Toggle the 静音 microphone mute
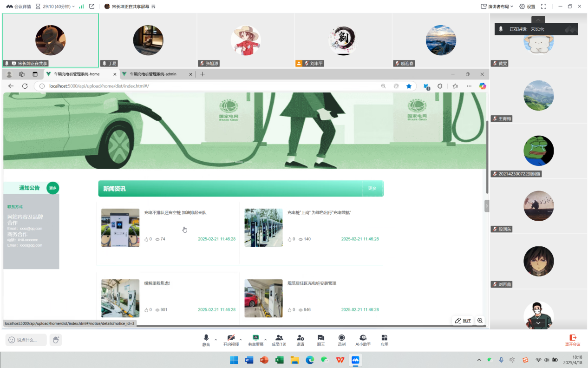 pos(206,340)
